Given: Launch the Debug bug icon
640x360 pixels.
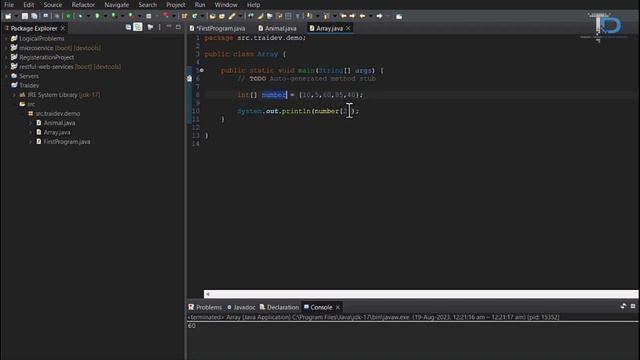Looking at the screenshot, I should pos(80,16).
